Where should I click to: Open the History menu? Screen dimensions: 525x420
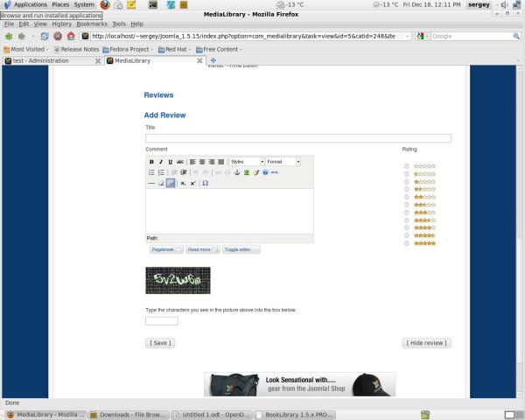click(61, 24)
